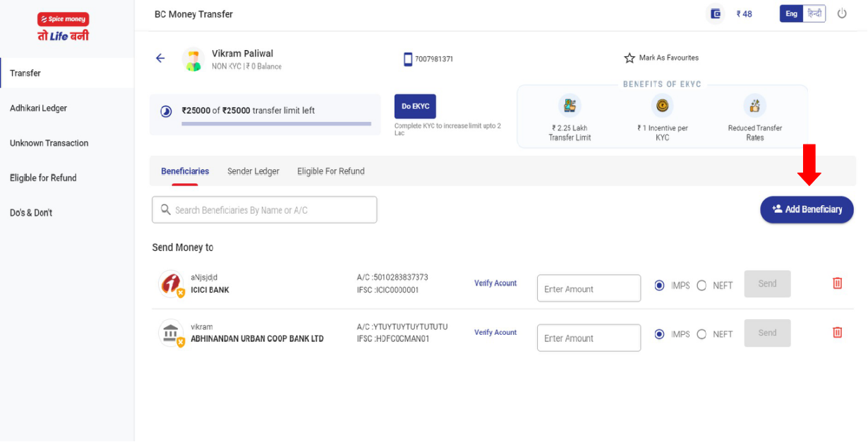Focus Enter Amount field for ABHINANDAN URBAN COOP

tap(589, 338)
